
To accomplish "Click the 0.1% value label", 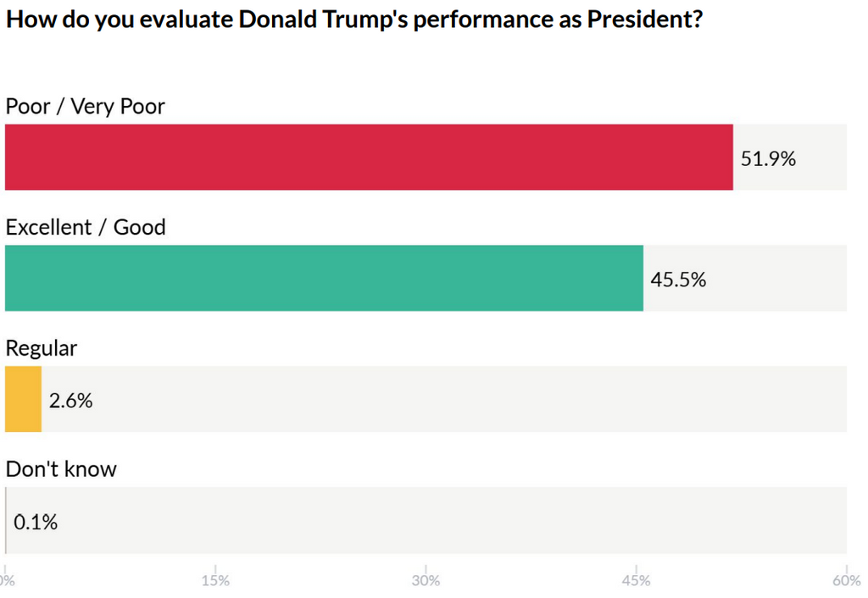I will (x=36, y=522).
